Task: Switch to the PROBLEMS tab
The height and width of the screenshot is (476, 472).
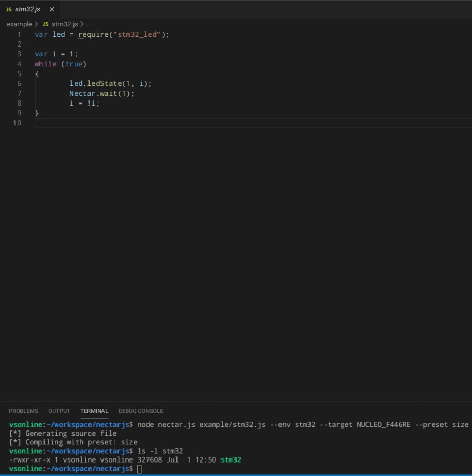Action: pyautogui.click(x=23, y=411)
